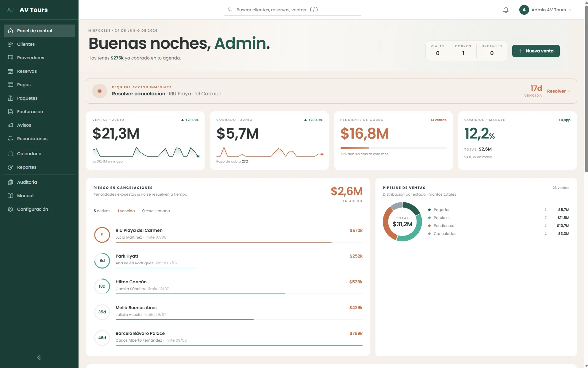Click the Avisos megaphone icon

pos(10,125)
